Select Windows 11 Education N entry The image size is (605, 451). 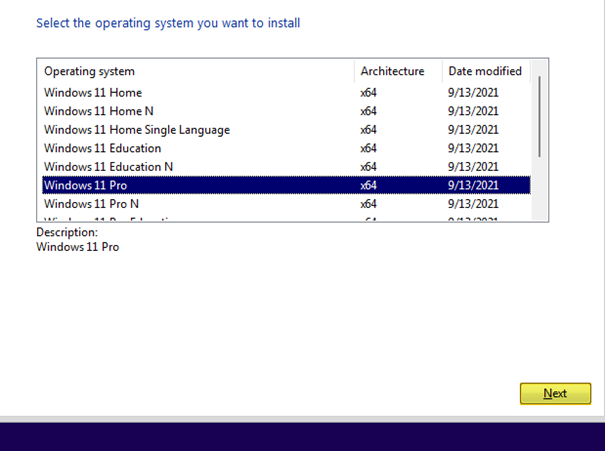[x=286, y=167]
